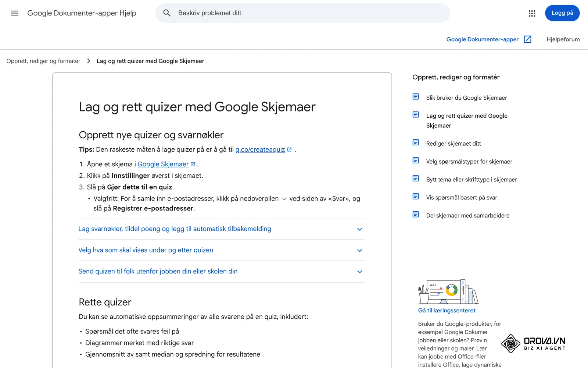Expand Velg hva som skal vises section

[x=222, y=250]
